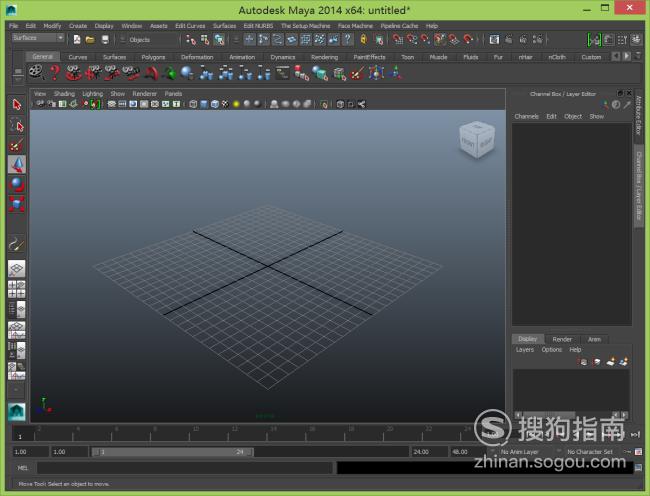The image size is (650, 496).
Task: Click the red question mark shelf icon
Action: click(55, 72)
